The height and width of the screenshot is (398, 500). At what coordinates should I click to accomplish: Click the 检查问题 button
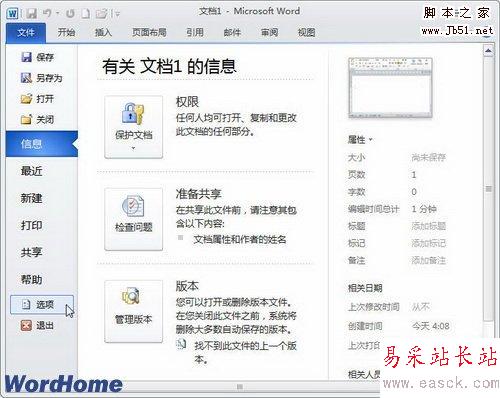pos(133,219)
